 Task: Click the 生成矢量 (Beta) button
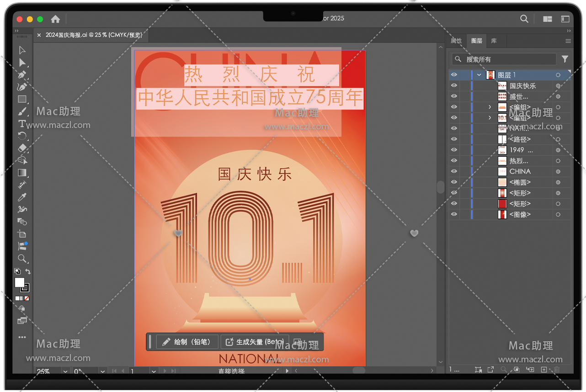pos(255,342)
